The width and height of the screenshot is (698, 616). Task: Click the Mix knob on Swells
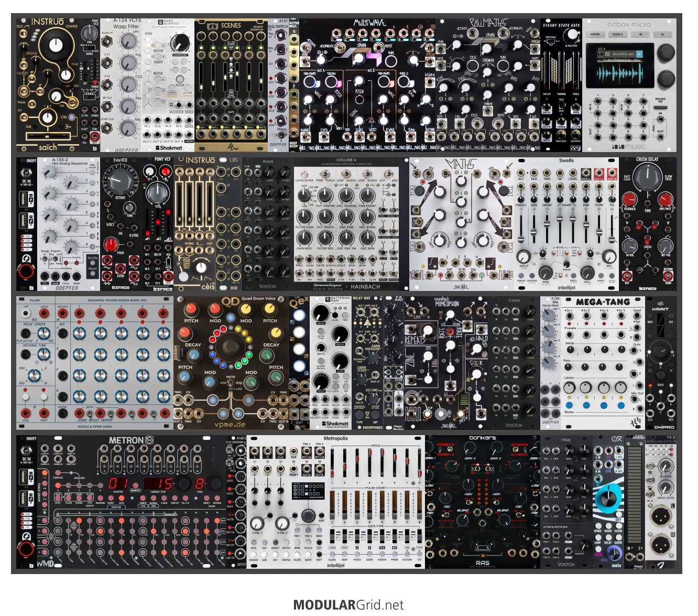pyautogui.click(x=609, y=256)
